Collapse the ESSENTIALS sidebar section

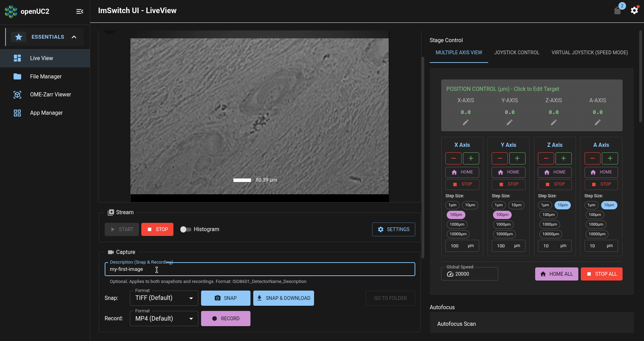[74, 37]
